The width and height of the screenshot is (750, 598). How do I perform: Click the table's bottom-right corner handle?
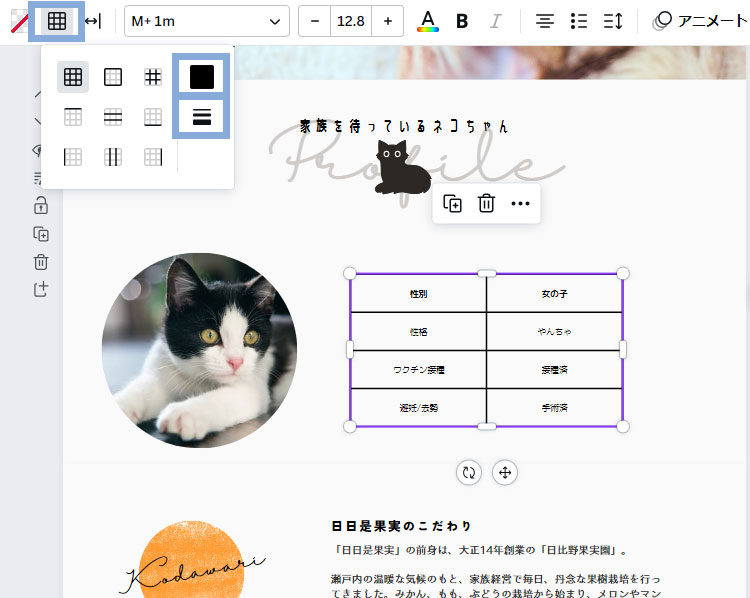[x=623, y=426]
